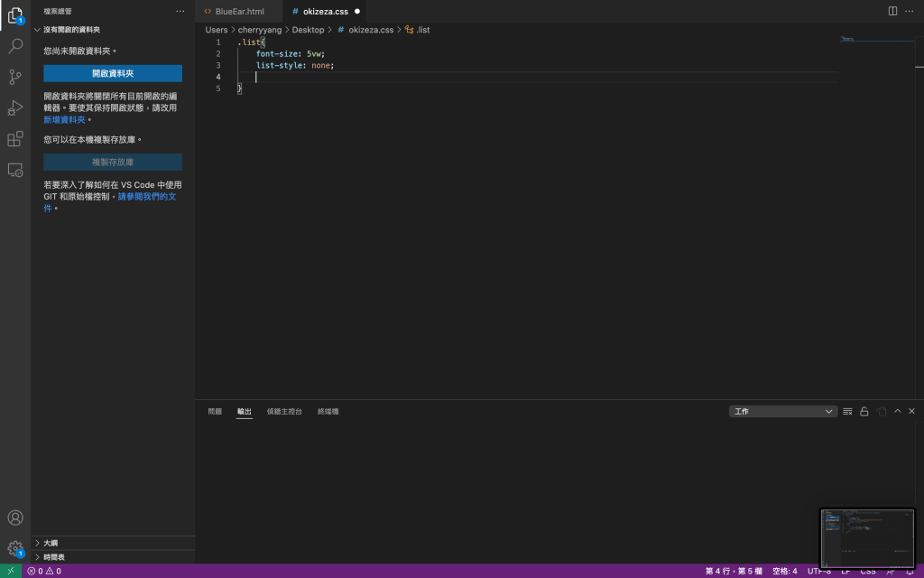Click Desktop in the breadcrumb path
Screen dimensions: 924x578
pyautogui.click(x=309, y=30)
